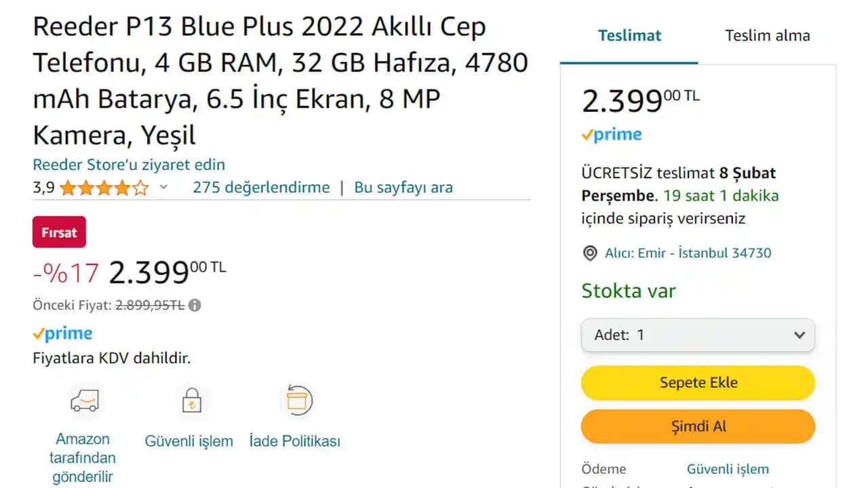Click the Prime logo in the delivery panel
This screenshot has height=488, width=868.
[611, 134]
